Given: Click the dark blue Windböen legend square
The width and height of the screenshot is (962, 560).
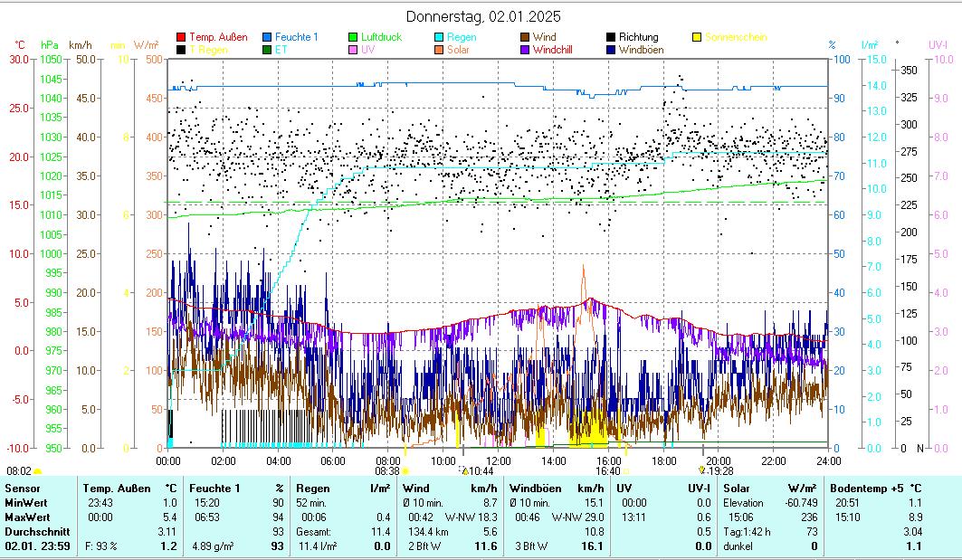Looking at the screenshot, I should click(611, 50).
